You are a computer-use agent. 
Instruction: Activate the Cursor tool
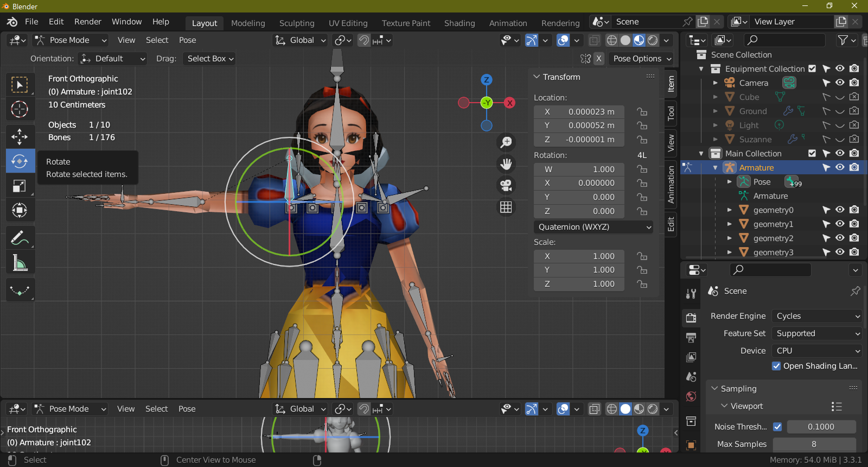point(20,110)
